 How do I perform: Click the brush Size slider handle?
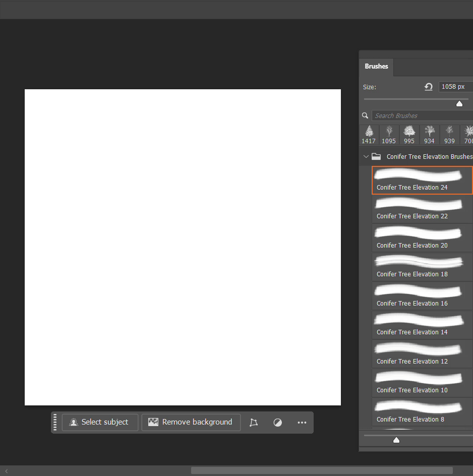[x=459, y=103]
